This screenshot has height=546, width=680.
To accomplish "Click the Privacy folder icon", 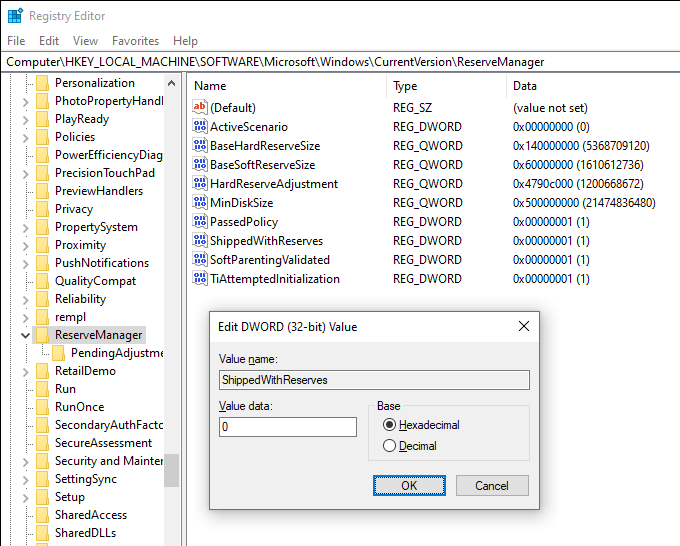I will point(42,209).
